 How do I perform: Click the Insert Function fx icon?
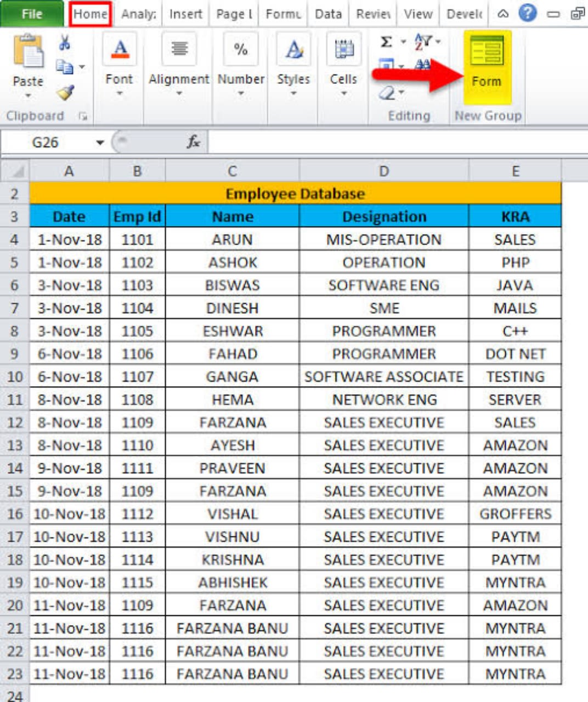[x=193, y=143]
